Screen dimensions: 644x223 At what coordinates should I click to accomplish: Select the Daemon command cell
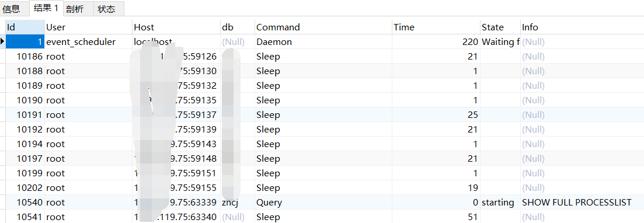323,42
